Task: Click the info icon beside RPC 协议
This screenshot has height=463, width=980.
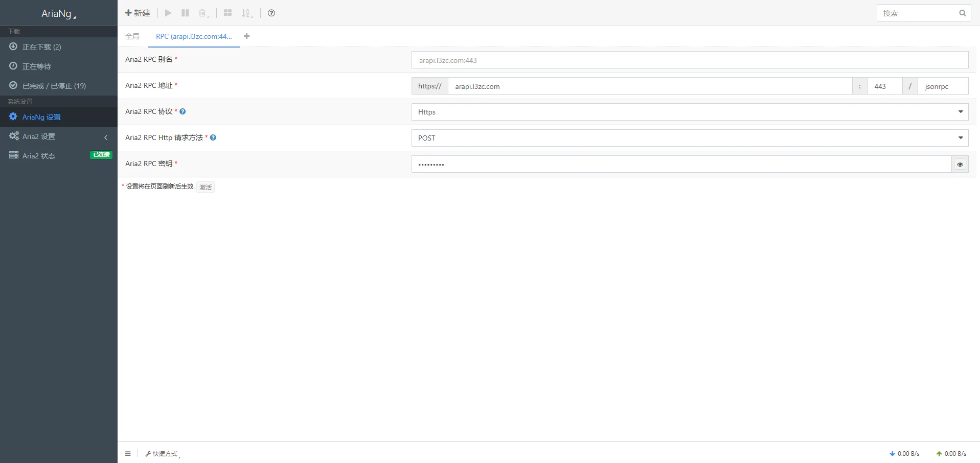Action: 183,111
